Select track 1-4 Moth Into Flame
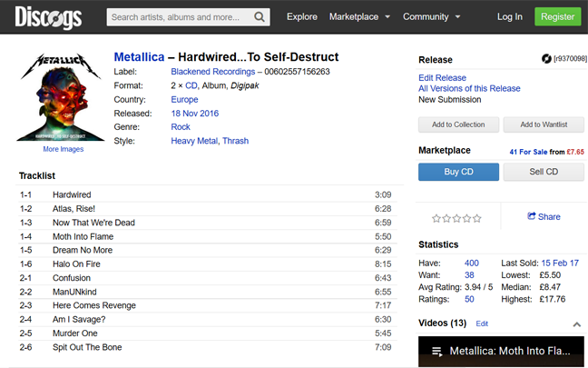The height and width of the screenshot is (368, 588). (x=83, y=236)
